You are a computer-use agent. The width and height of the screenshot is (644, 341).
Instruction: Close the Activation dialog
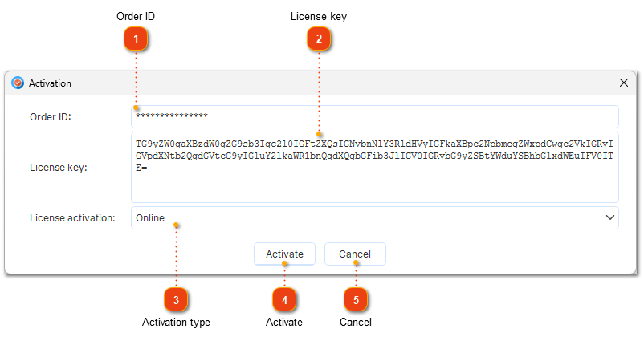pos(623,83)
